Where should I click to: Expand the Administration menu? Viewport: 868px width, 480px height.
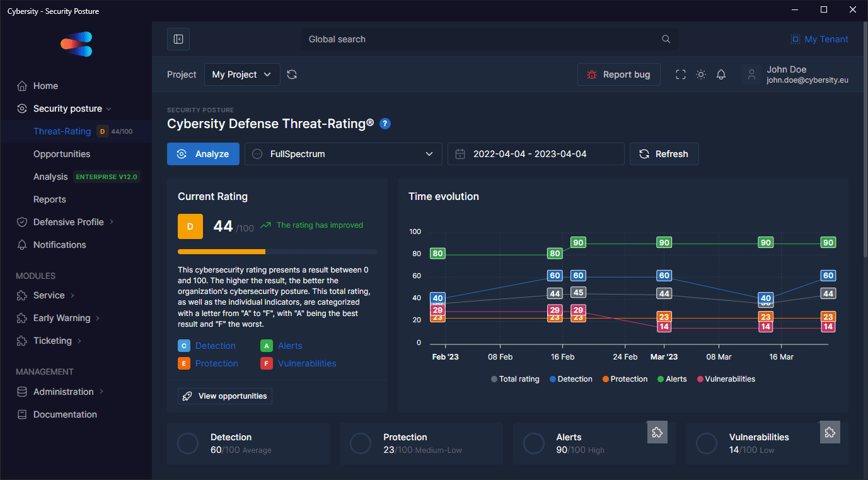(x=101, y=392)
